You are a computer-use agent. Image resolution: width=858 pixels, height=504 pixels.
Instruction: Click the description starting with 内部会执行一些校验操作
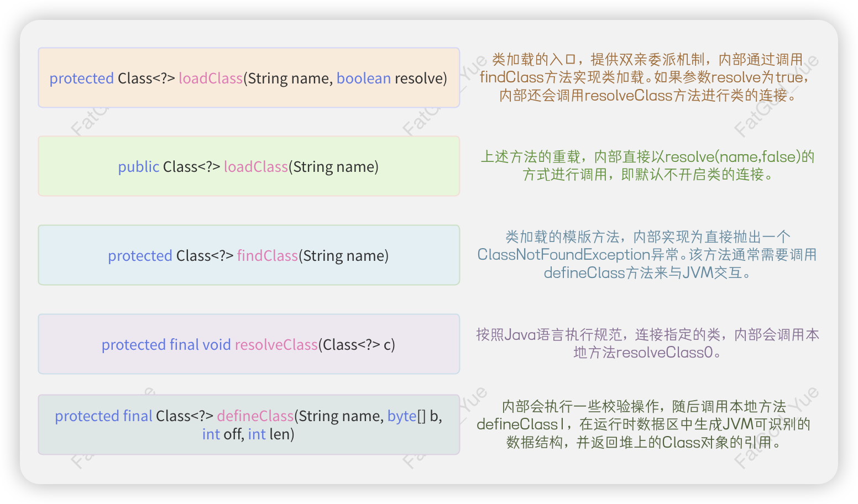coord(644,424)
